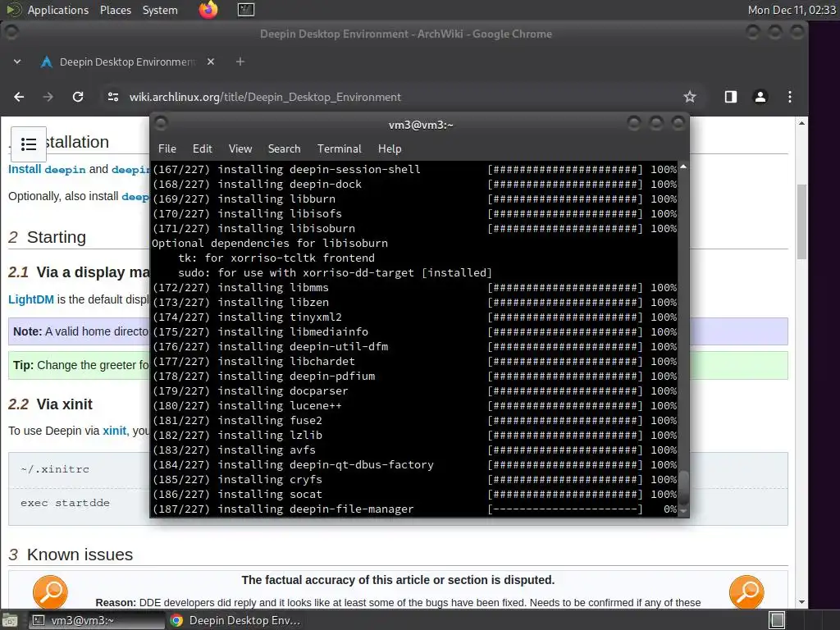The width and height of the screenshot is (840, 630).
Task: Open the LightDM link
Action: pos(31,299)
